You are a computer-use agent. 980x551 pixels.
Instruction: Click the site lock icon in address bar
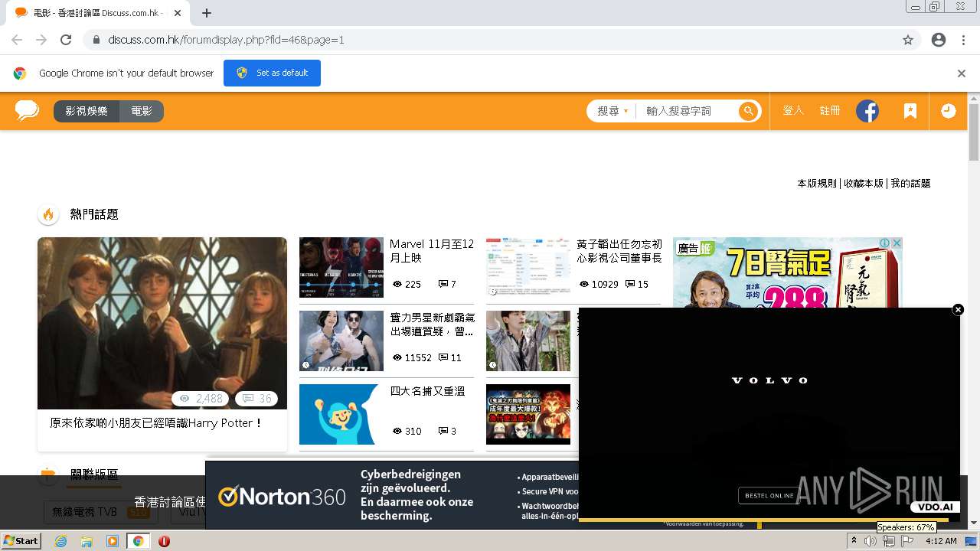click(x=96, y=40)
